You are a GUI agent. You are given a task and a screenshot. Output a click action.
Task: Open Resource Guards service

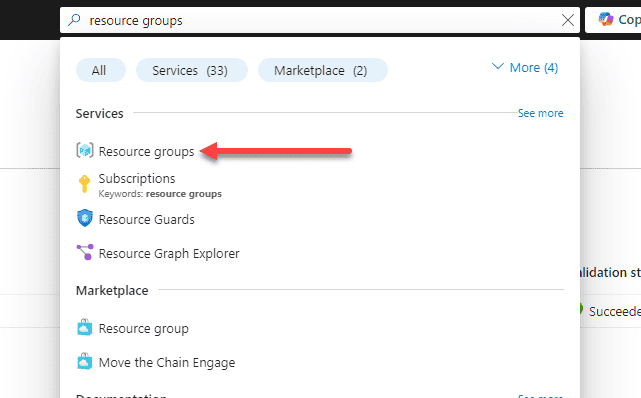147,219
